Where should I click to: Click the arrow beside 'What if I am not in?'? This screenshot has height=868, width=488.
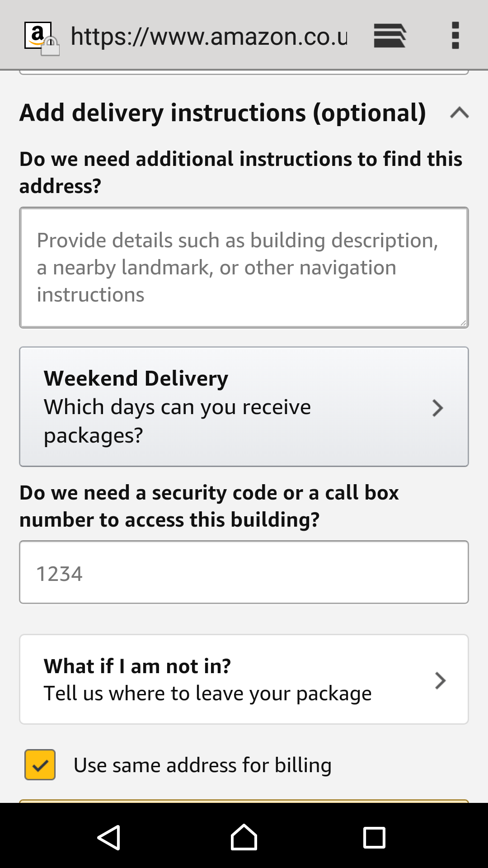point(440,680)
